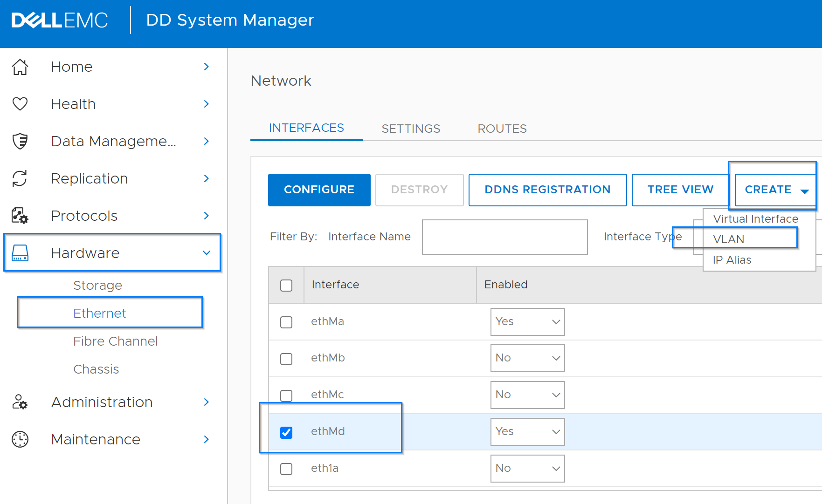
Task: Open Protocols using its gear icon
Action: (x=20, y=216)
